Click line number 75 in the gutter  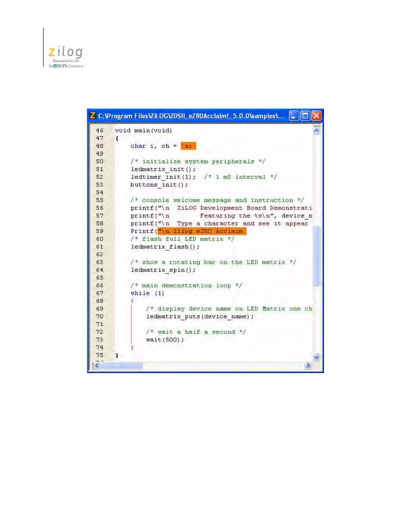(x=100, y=355)
